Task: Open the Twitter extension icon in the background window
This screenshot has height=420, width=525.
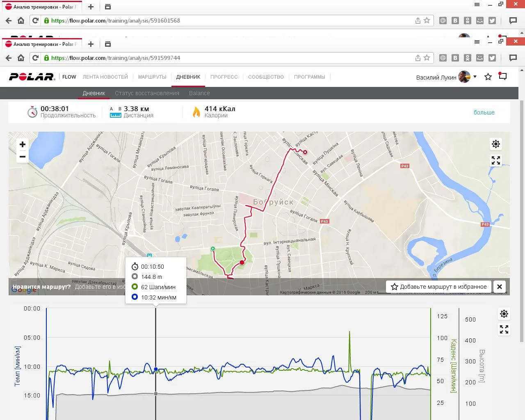Action: [x=492, y=21]
